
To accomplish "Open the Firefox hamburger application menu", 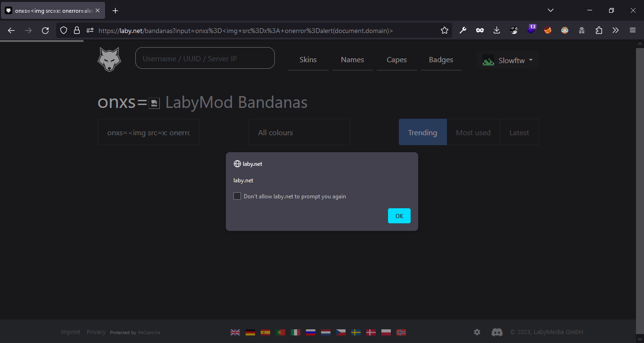I will (633, 30).
